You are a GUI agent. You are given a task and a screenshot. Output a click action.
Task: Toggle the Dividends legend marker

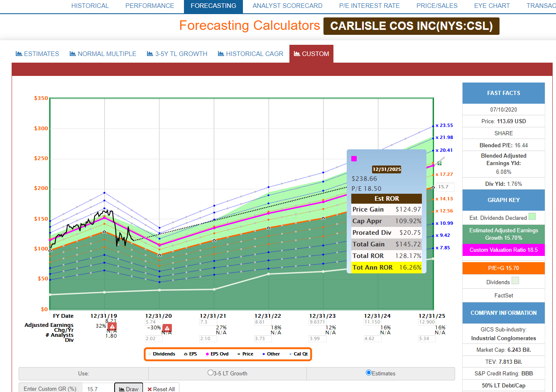149,354
